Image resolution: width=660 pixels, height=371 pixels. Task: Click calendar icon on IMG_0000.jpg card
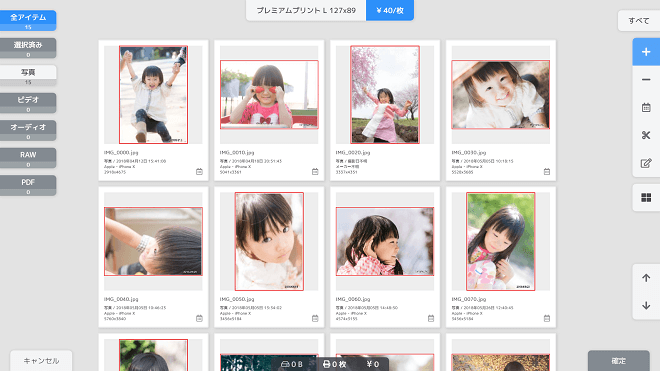coord(199,171)
